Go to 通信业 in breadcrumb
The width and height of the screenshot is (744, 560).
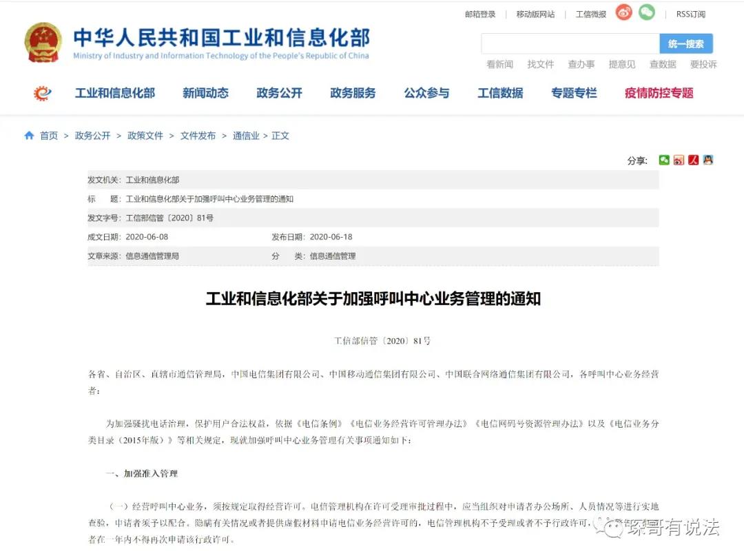click(246, 136)
